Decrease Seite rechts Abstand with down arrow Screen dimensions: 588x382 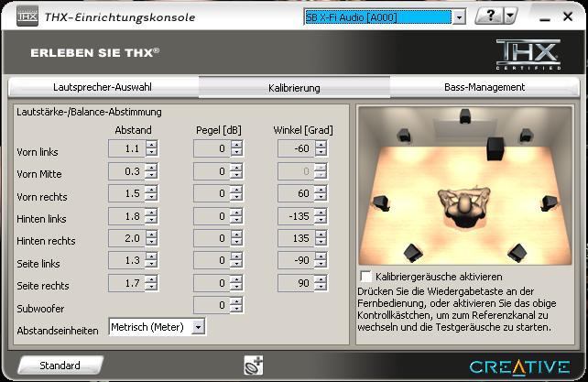coord(151,287)
